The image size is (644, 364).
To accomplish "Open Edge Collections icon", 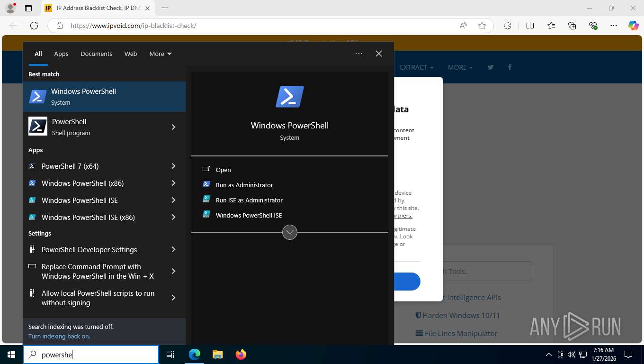I will pos(572,26).
